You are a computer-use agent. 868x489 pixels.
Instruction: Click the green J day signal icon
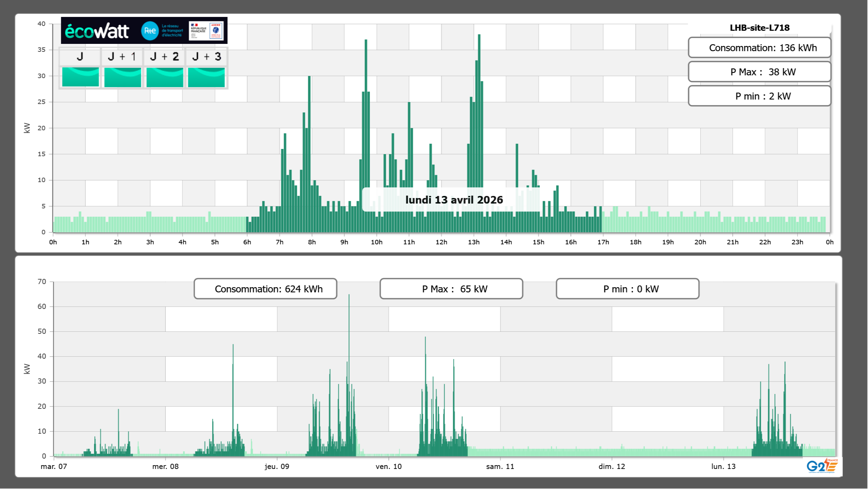tap(80, 77)
